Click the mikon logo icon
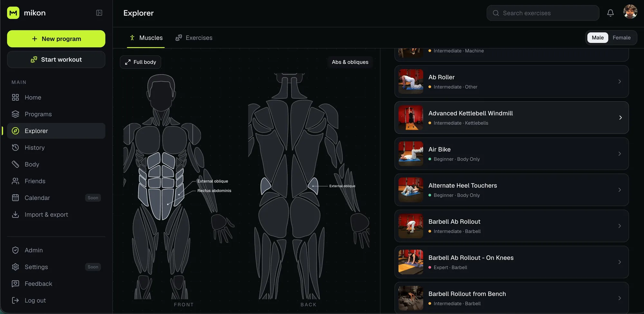 coord(13,13)
